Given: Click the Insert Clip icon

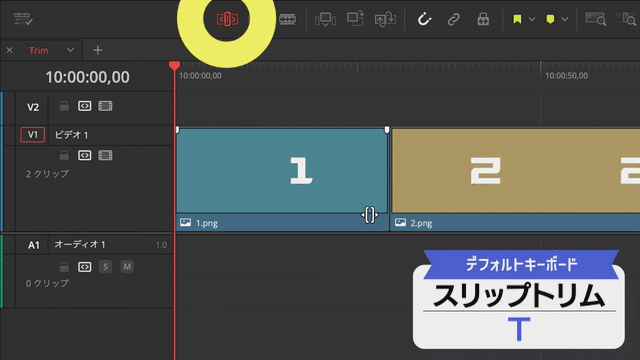Looking at the screenshot, I should point(325,19).
